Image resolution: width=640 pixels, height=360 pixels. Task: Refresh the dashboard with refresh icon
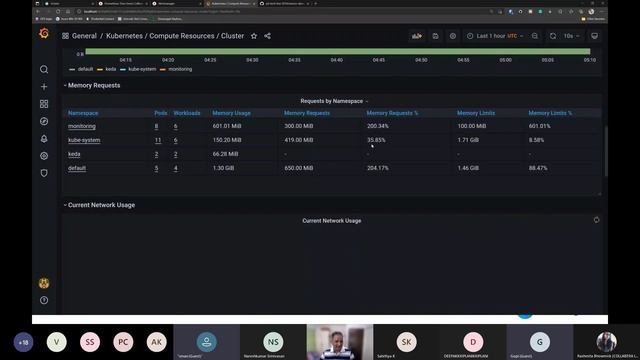tap(553, 36)
